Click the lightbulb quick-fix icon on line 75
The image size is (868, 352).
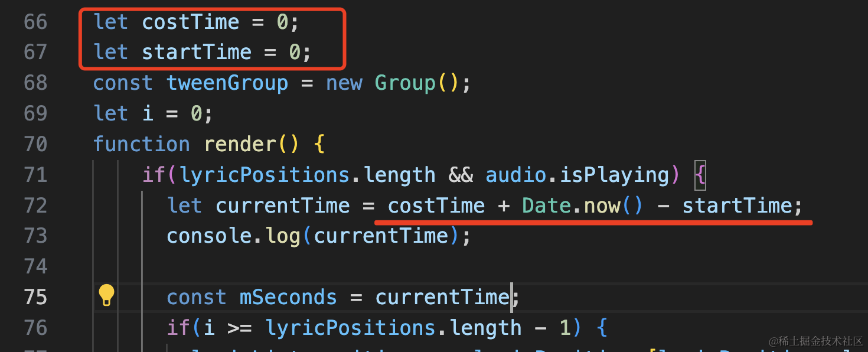click(x=106, y=295)
